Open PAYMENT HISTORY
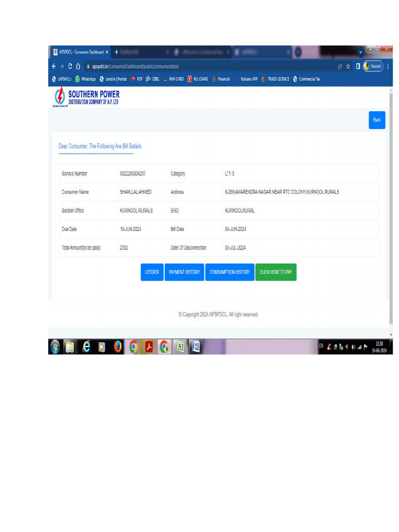This screenshot has width=399, height=532. [184, 272]
